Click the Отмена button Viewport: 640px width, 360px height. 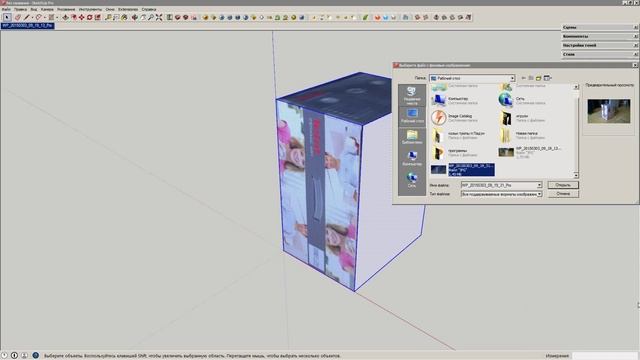click(x=563, y=194)
